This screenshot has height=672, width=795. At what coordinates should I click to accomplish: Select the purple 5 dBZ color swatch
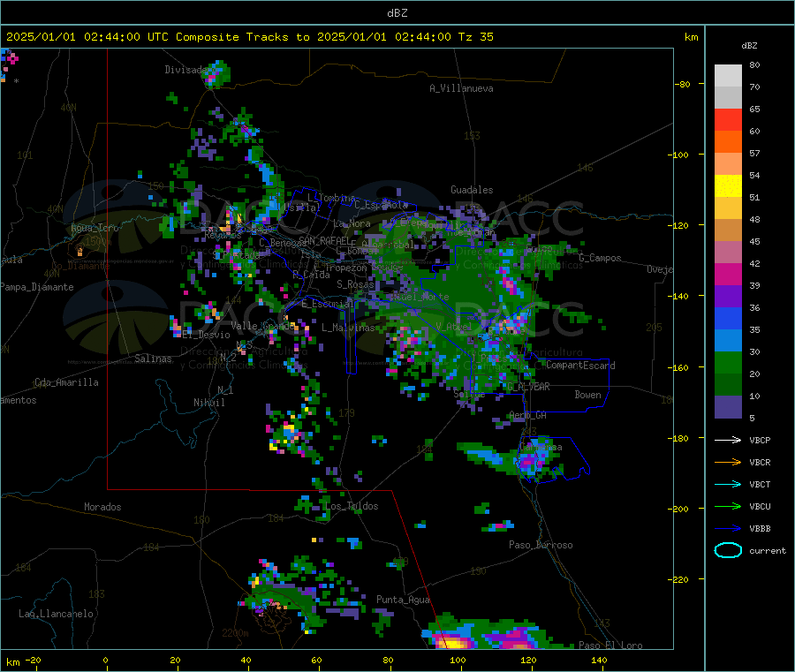pos(728,407)
